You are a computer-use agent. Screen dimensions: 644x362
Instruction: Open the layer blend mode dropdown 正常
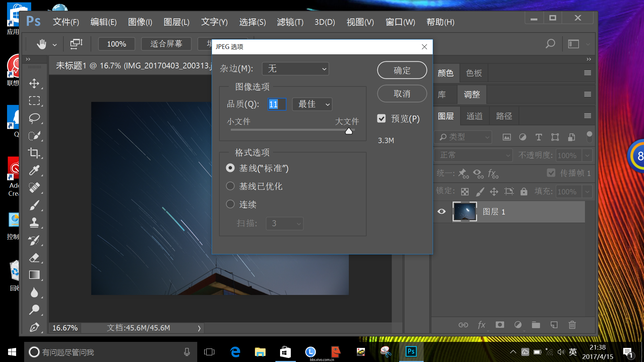click(x=473, y=155)
